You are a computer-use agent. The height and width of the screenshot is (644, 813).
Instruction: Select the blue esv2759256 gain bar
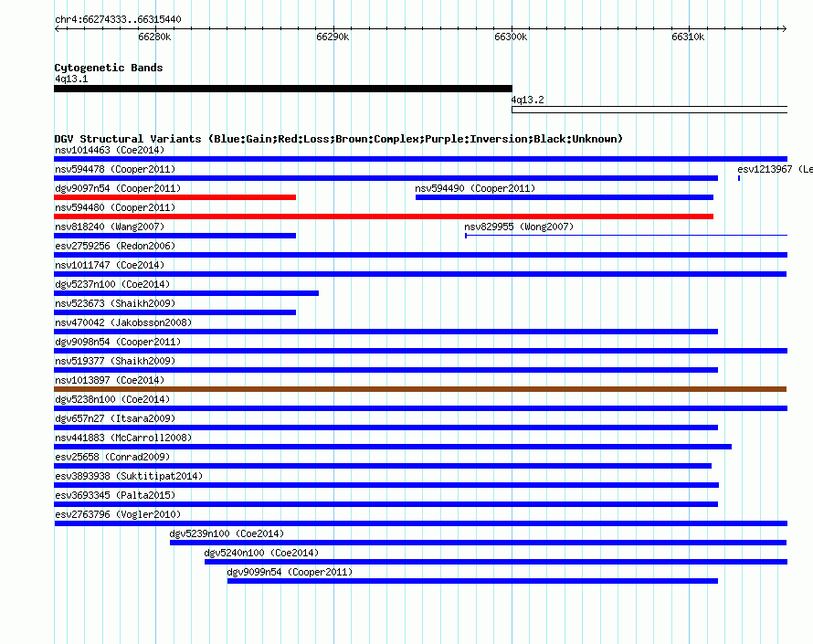[x=420, y=255]
